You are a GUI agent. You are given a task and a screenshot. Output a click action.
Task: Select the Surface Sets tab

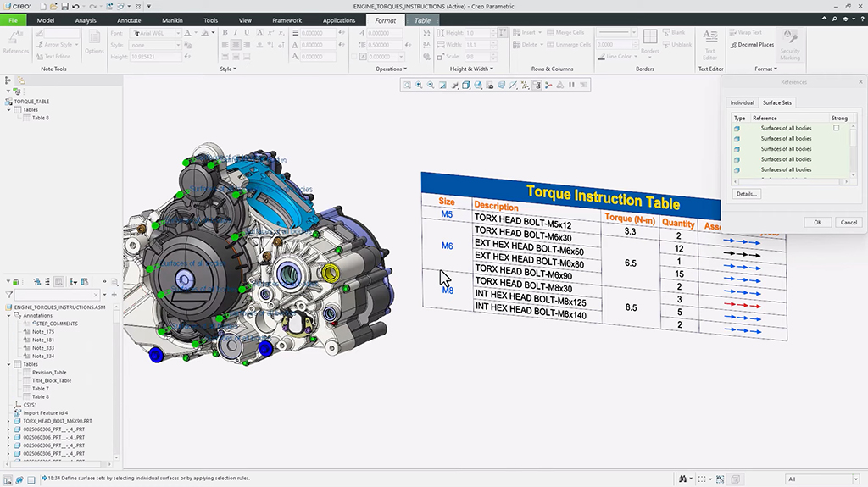[777, 103]
